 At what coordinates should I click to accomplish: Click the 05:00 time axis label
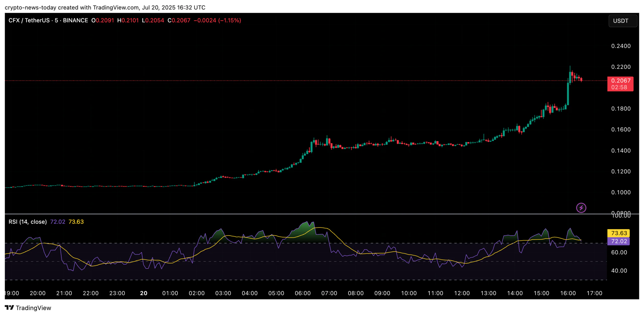click(276, 293)
